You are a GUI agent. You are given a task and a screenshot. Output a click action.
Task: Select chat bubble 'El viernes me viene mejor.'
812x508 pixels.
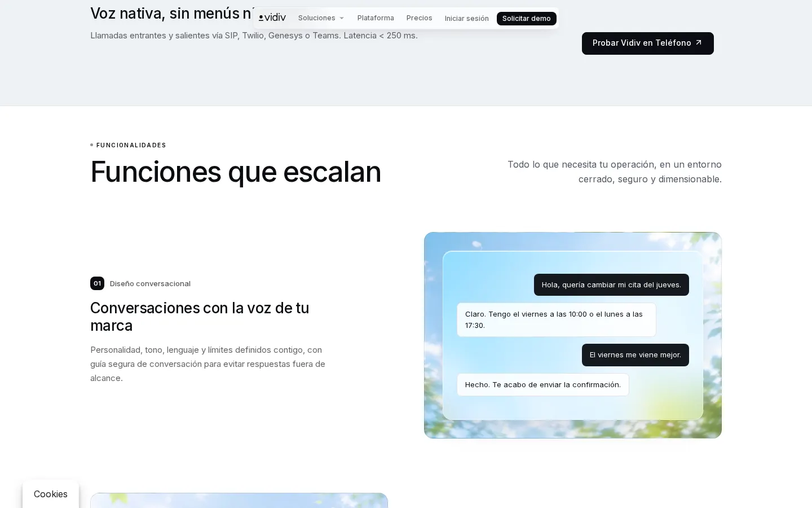click(x=636, y=355)
